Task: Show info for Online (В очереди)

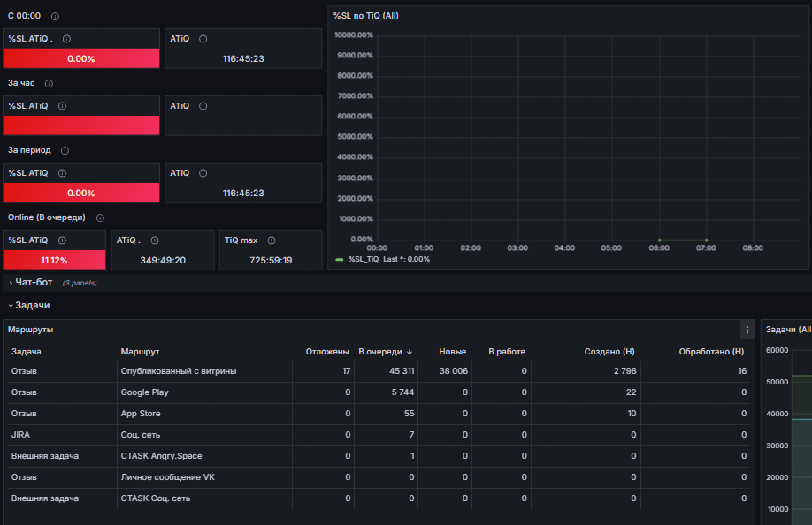Action: 100,218
